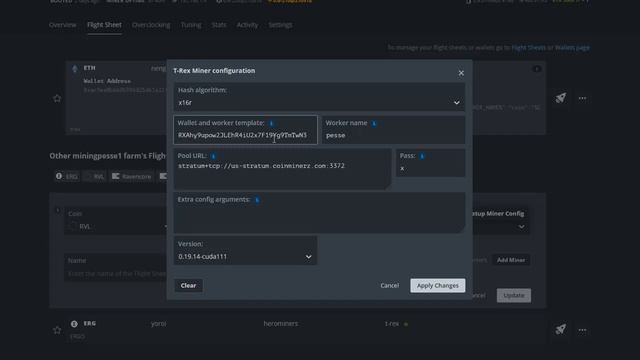Screen dimensions: 640x360
Task: Click the Worker name field with pesse
Action: [393, 130]
